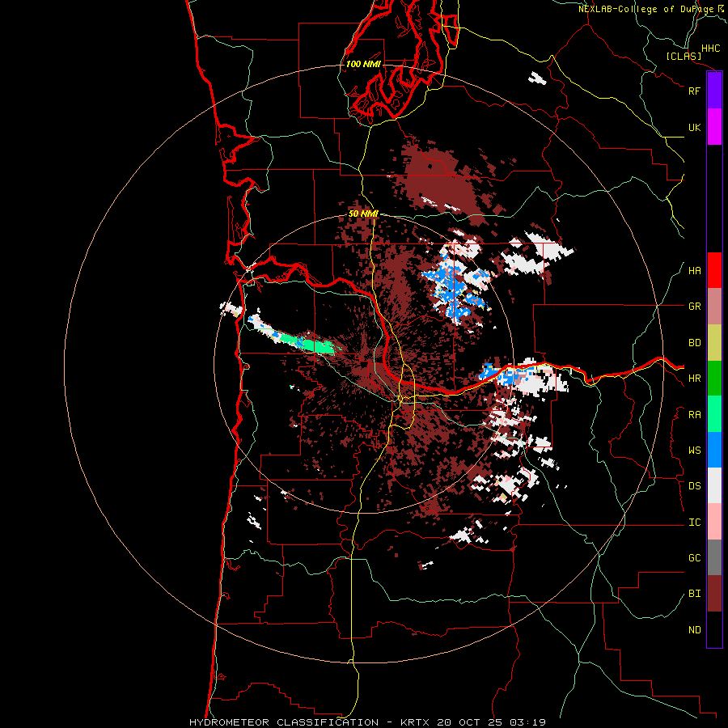
Task: Click the 'ND' legend label
Action: [694, 630]
